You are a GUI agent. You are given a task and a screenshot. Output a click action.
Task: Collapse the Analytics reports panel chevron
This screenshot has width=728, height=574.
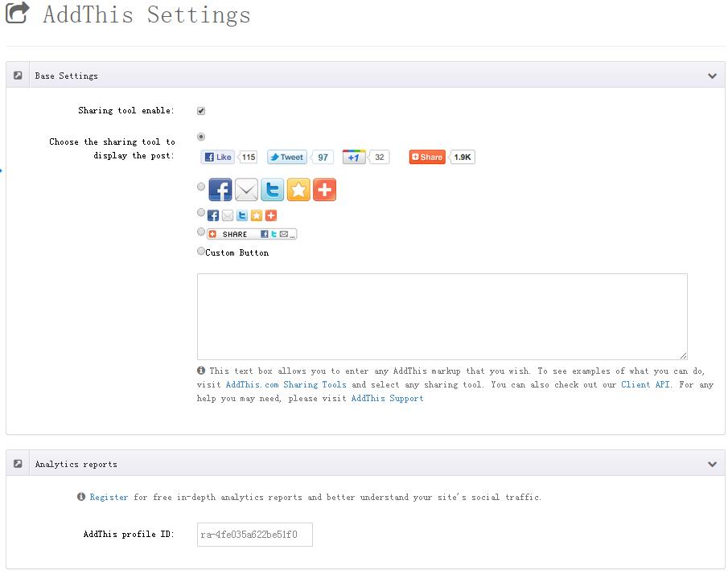(712, 464)
